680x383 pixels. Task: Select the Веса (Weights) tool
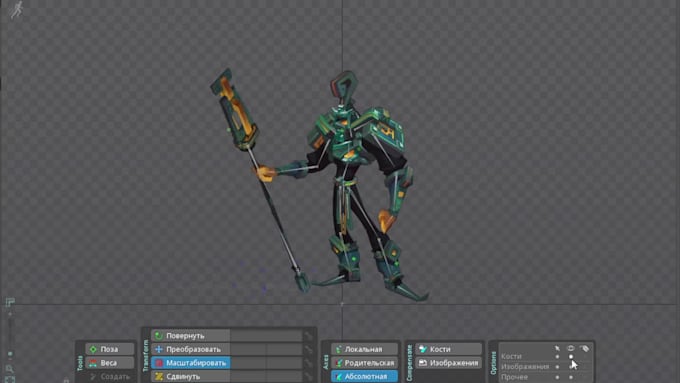110,363
